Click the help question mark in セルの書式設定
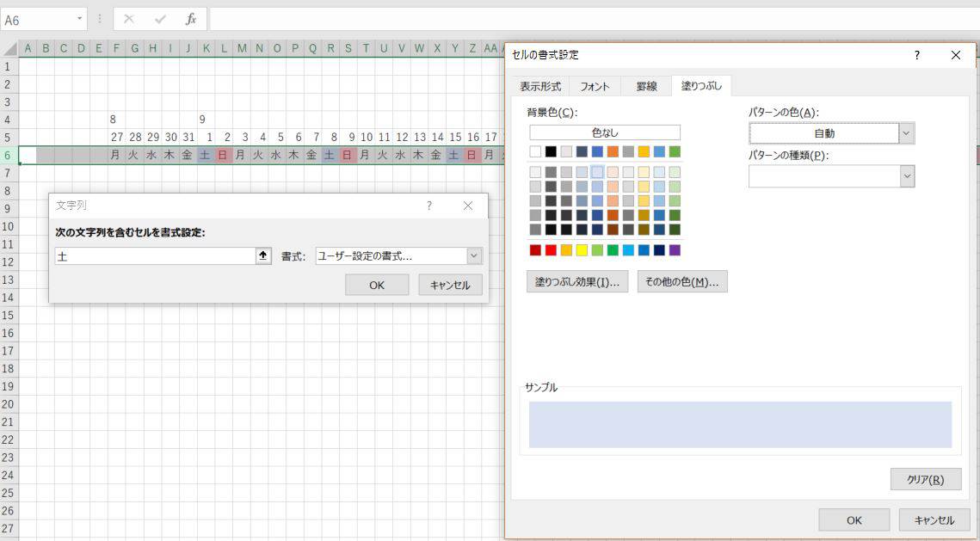 click(917, 55)
